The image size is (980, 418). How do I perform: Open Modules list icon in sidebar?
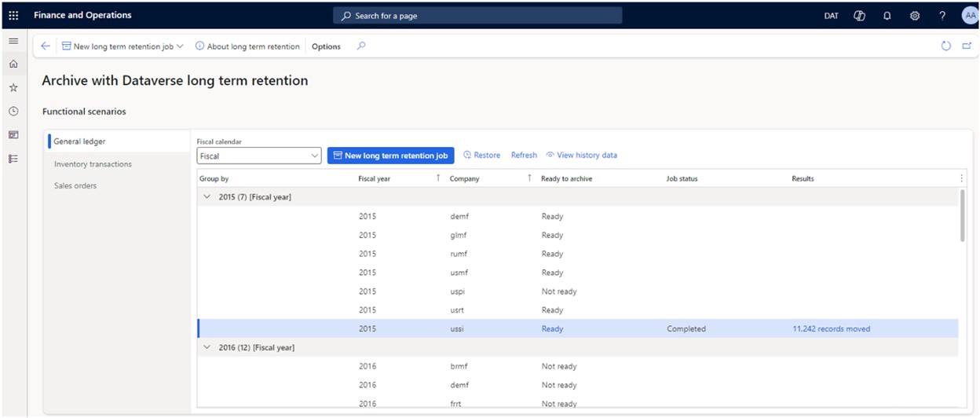(13, 159)
